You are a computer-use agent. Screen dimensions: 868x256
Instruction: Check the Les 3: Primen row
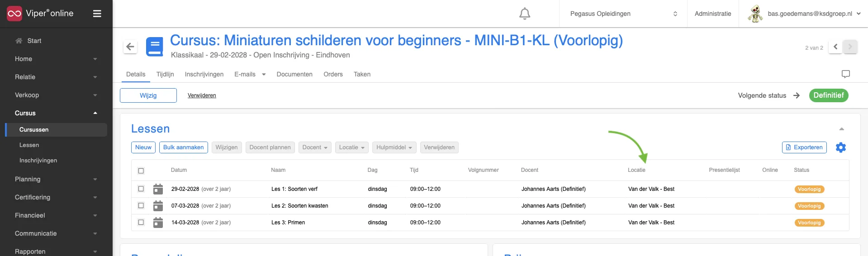[x=141, y=223]
